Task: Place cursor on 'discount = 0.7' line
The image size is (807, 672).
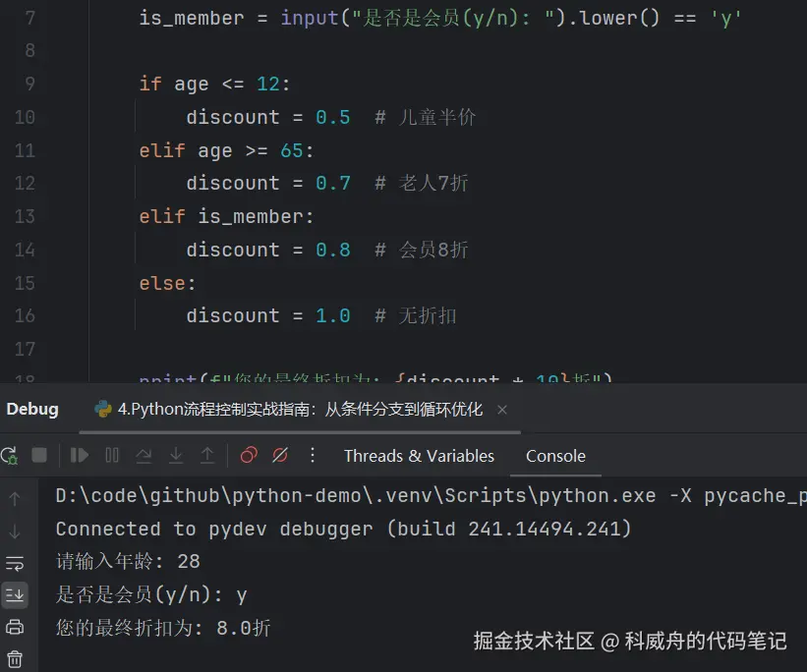Action: [x=268, y=183]
